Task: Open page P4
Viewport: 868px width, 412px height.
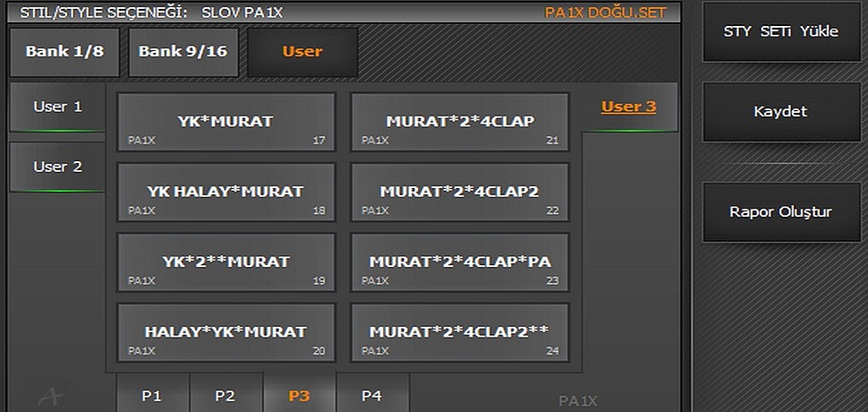Action: coord(372,395)
